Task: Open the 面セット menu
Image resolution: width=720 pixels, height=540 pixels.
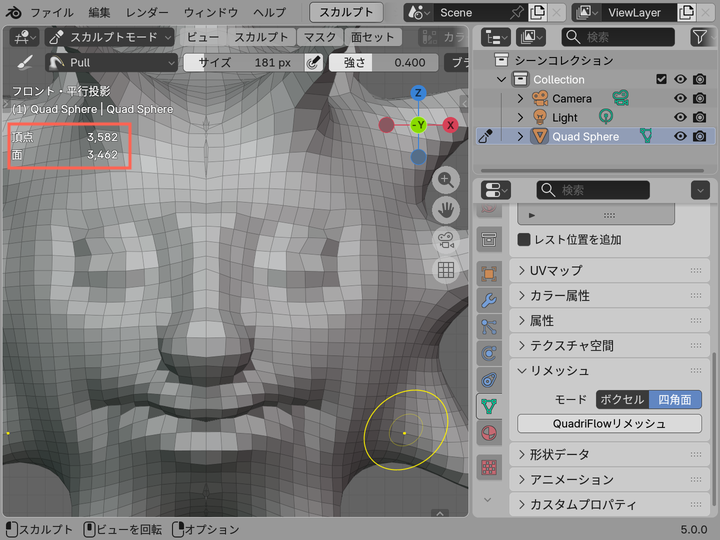Action: pyautogui.click(x=373, y=37)
